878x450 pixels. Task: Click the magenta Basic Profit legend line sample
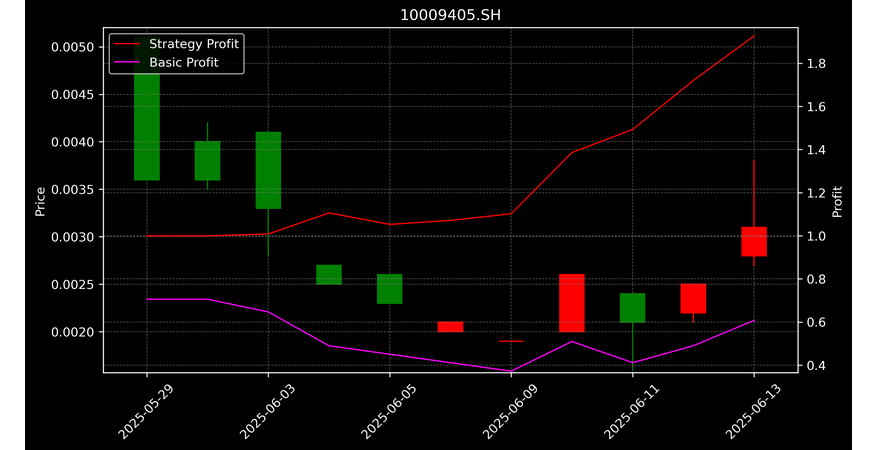point(127,63)
